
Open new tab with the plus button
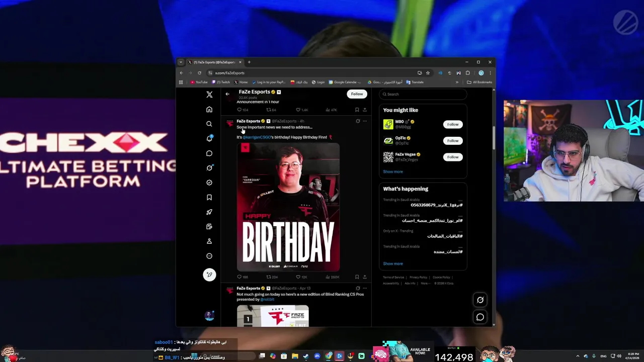(249, 62)
